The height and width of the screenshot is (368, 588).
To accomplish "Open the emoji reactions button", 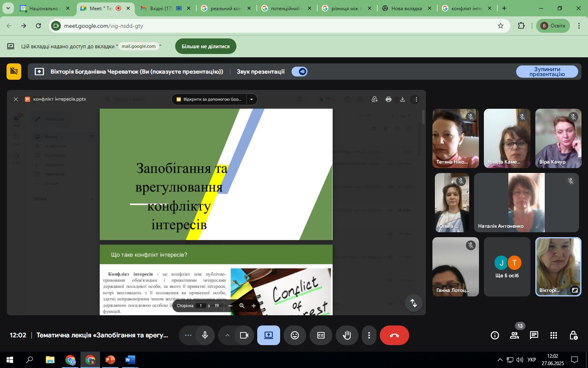I will [x=295, y=335].
